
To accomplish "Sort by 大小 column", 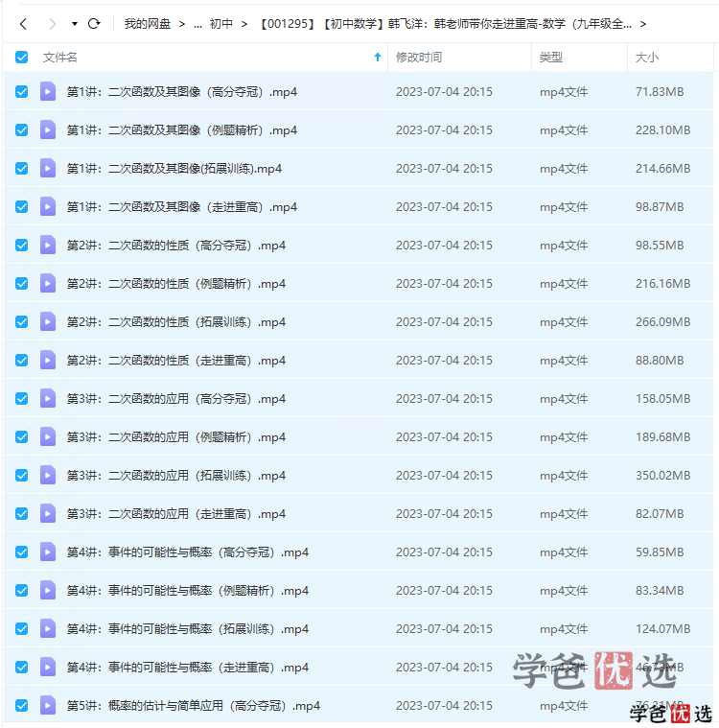I will pyautogui.click(x=646, y=58).
